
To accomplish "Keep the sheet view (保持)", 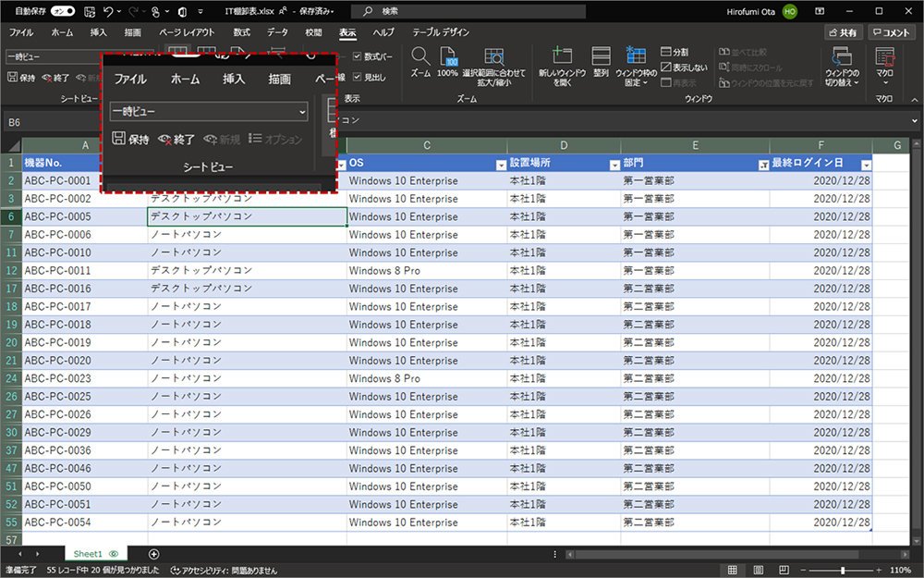I will click(x=22, y=78).
